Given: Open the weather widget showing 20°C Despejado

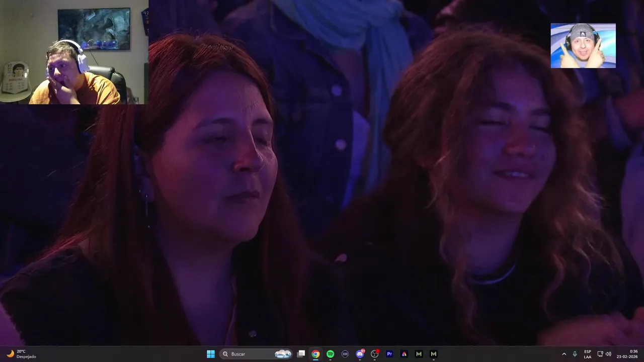Looking at the screenshot, I should [x=22, y=354].
